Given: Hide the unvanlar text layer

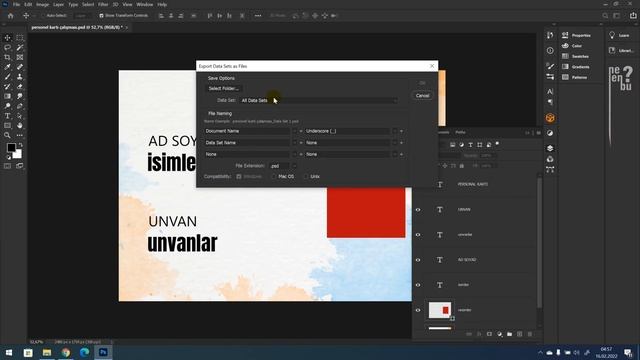Looking at the screenshot, I should [418, 235].
